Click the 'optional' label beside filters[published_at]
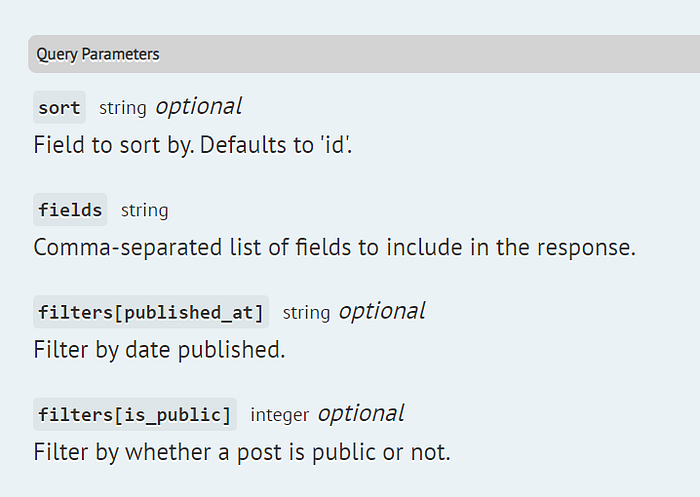 (381, 311)
